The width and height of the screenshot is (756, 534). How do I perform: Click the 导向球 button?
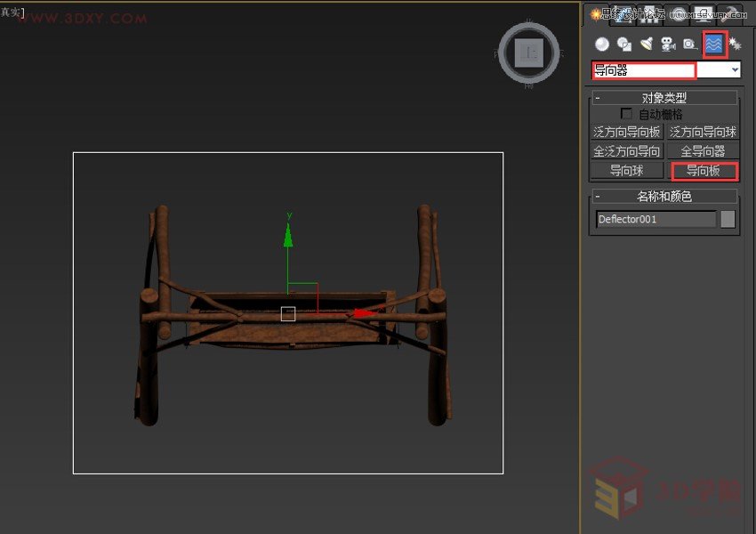click(x=627, y=171)
